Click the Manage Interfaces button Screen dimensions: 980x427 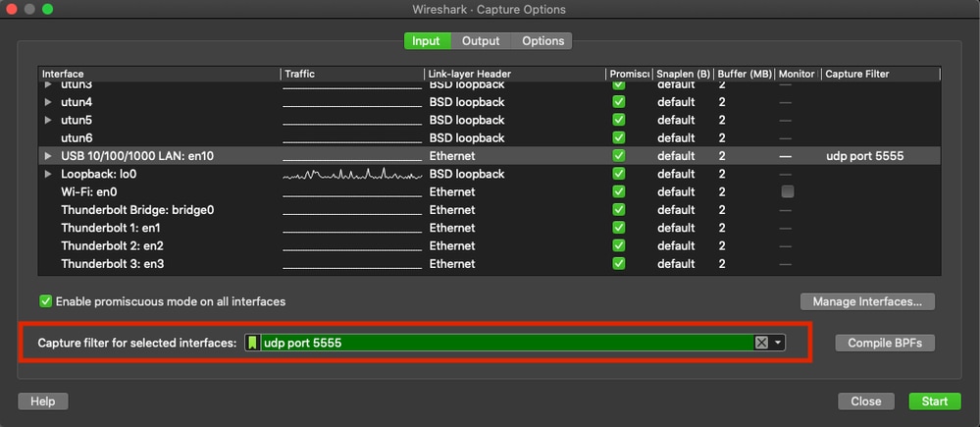pyautogui.click(x=867, y=301)
